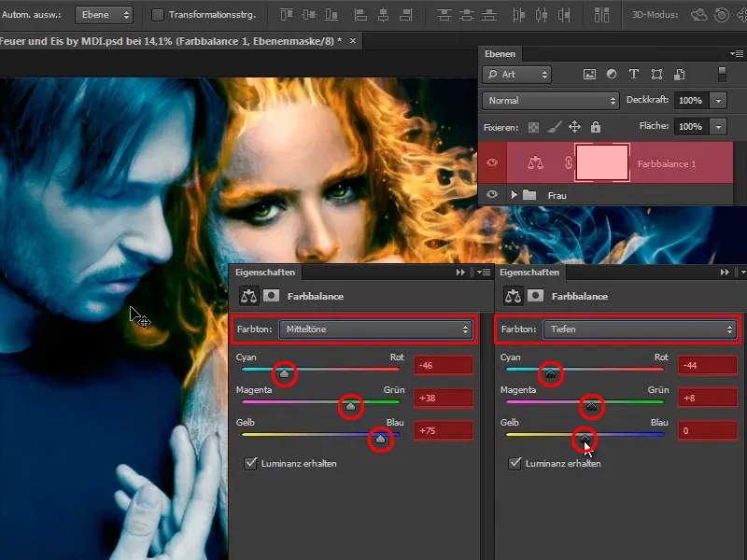
Task: Filter layers by smart objects icon
Action: coord(680,75)
